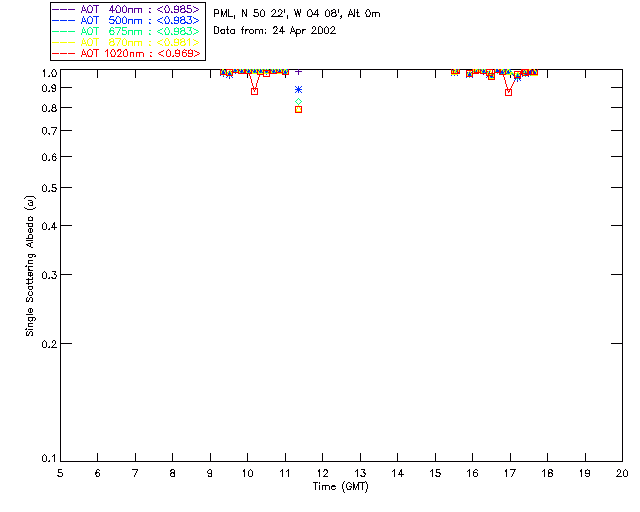Click the yellow AOT 870nm legend entry
Viewport: 640px width, 512px height.
tap(126, 42)
